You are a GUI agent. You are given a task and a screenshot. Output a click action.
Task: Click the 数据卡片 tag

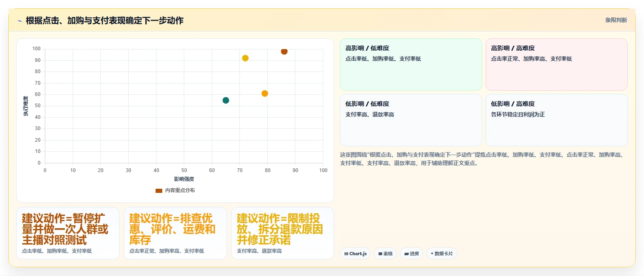442,254
